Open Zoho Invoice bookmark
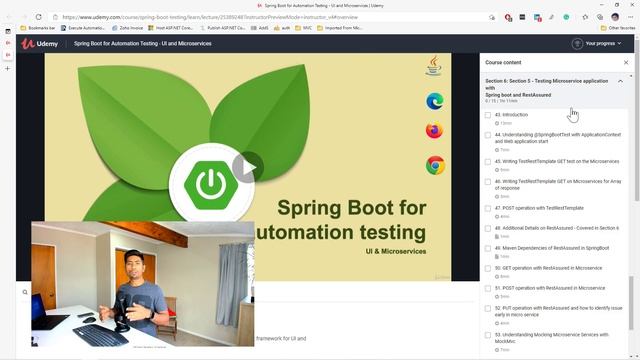This screenshot has height=360, width=640. coord(127,28)
